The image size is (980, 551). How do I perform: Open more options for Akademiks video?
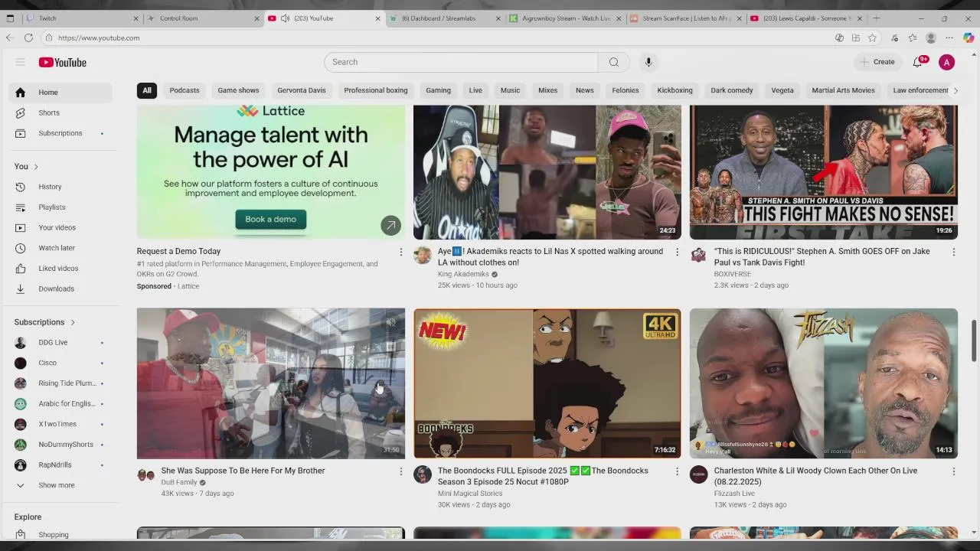click(x=677, y=252)
